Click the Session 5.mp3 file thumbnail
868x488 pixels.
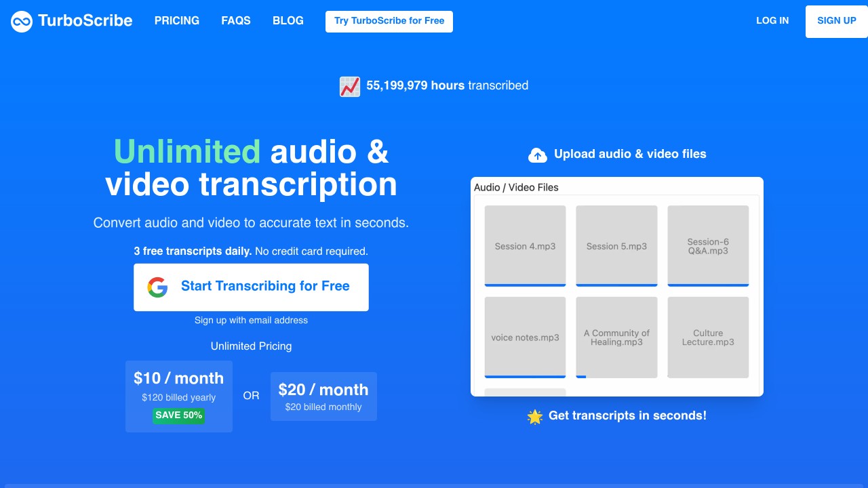[x=616, y=246]
